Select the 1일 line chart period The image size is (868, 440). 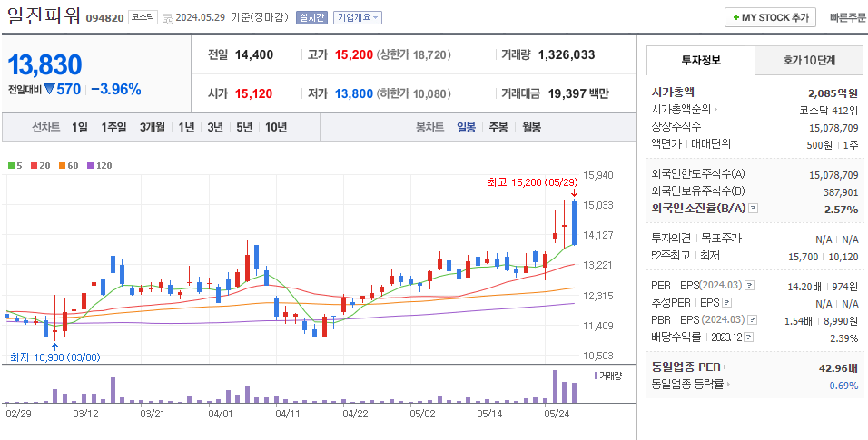[79, 127]
